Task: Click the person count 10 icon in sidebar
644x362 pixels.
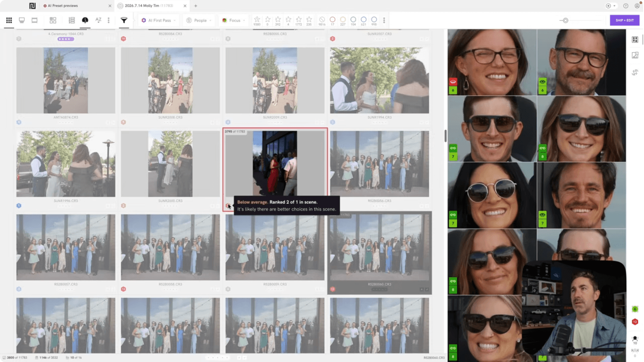Action: click(x=635, y=340)
